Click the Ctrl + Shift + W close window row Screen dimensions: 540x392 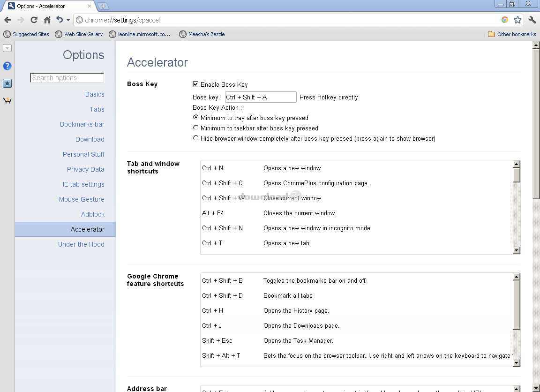[x=356, y=198]
